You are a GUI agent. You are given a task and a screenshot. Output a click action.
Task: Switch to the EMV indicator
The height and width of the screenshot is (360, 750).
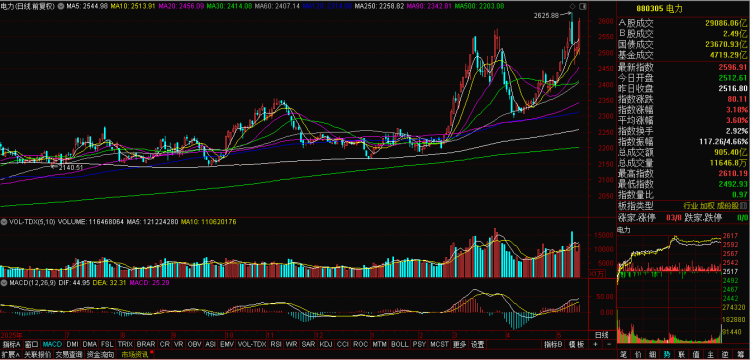[x=227, y=344]
